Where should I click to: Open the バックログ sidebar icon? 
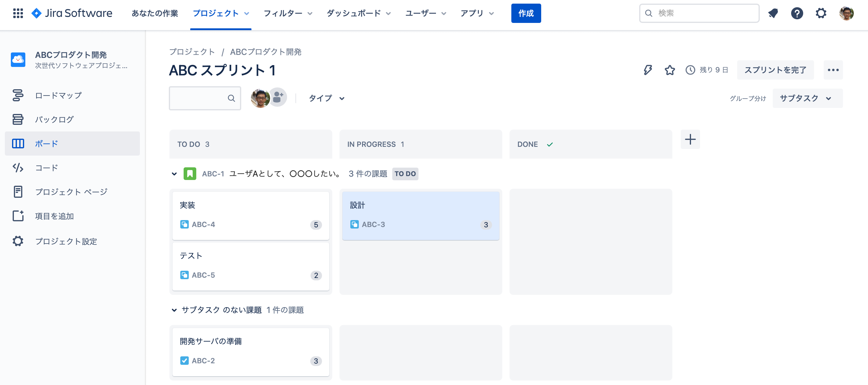pos(18,119)
